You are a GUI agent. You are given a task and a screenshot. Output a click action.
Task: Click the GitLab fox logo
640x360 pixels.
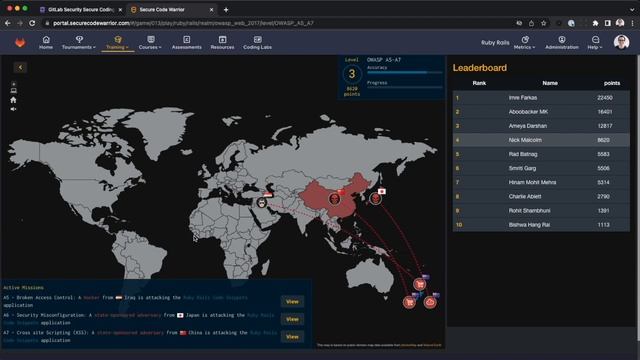tap(20, 42)
